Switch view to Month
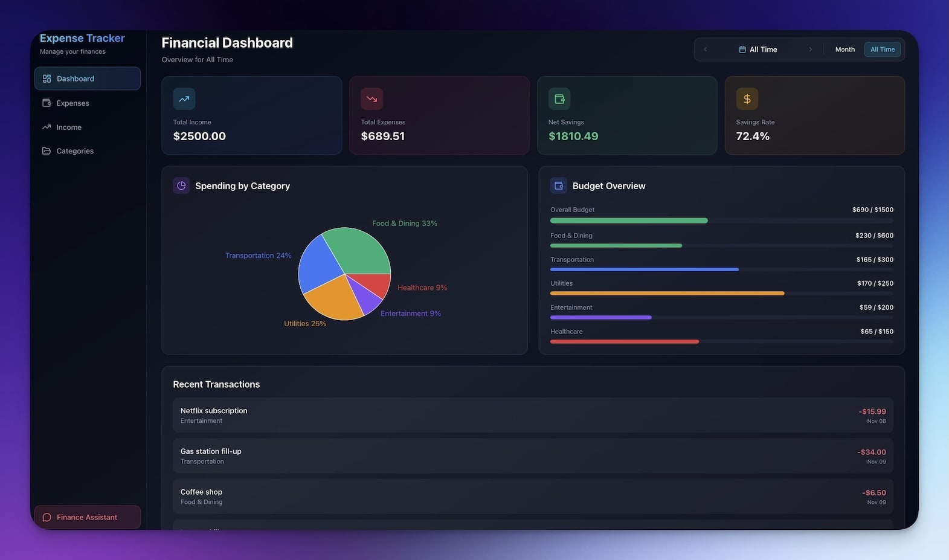 click(x=844, y=50)
